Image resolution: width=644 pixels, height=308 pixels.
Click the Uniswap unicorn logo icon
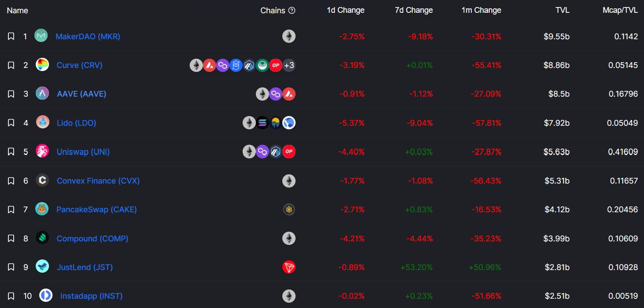42,151
